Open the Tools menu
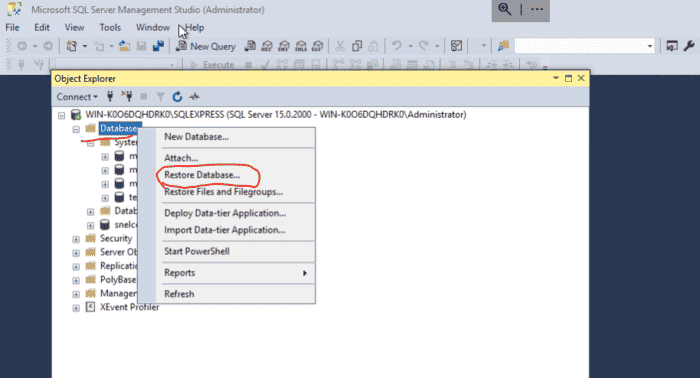Image resolution: width=700 pixels, height=378 pixels. 110,27
